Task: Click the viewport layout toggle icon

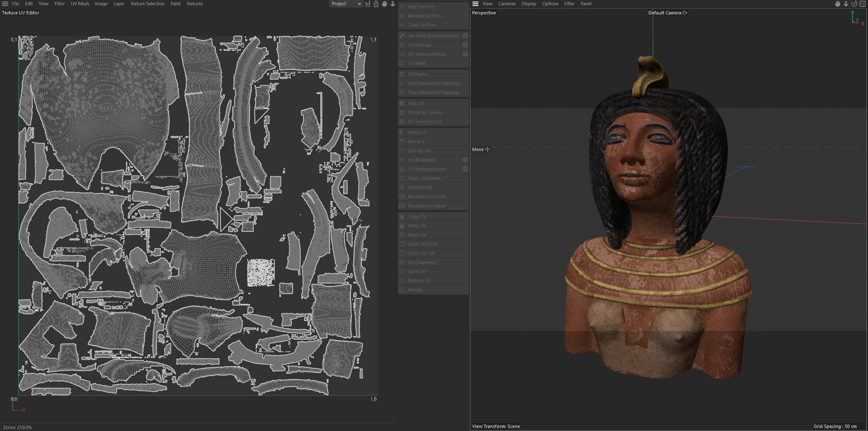Action: coord(862,4)
